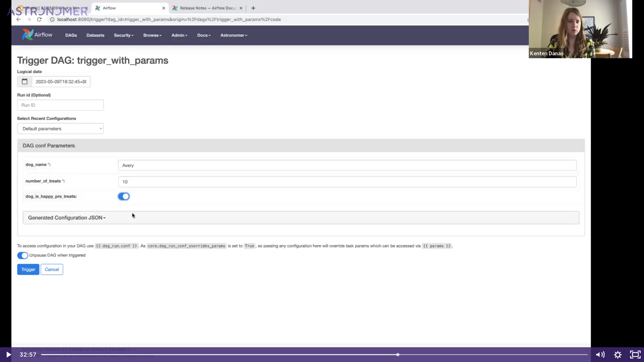Enter fullscreen with the expand icon
This screenshot has width=644, height=362.
(x=635, y=355)
